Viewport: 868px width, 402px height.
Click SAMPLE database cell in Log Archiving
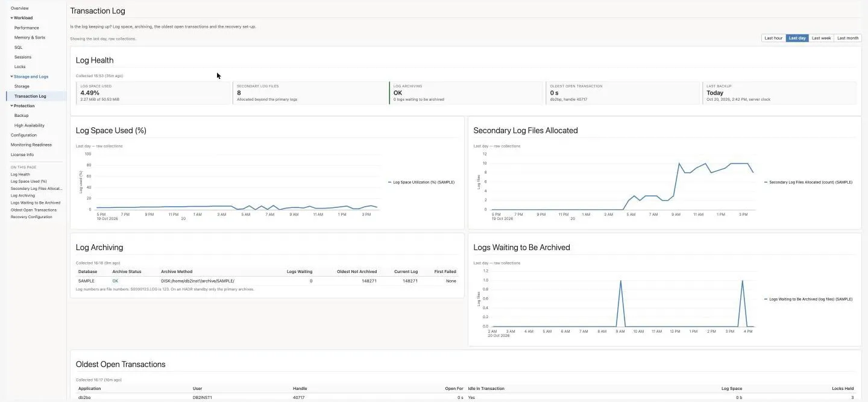[x=86, y=281]
